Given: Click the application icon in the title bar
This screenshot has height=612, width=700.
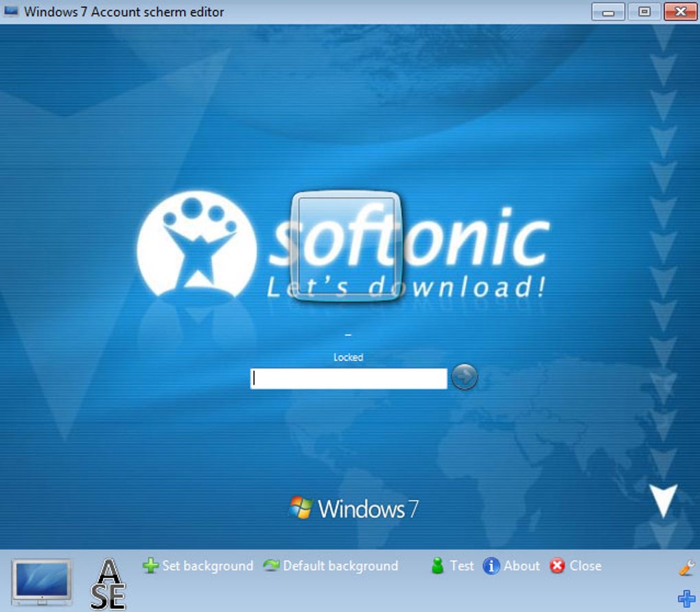Looking at the screenshot, I should click(x=11, y=11).
